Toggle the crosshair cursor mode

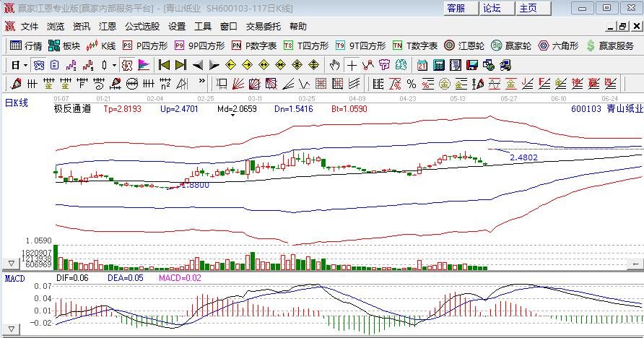(x=352, y=65)
